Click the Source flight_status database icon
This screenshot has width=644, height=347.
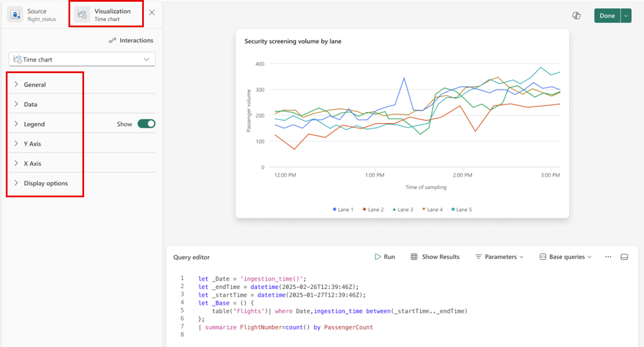(x=15, y=15)
